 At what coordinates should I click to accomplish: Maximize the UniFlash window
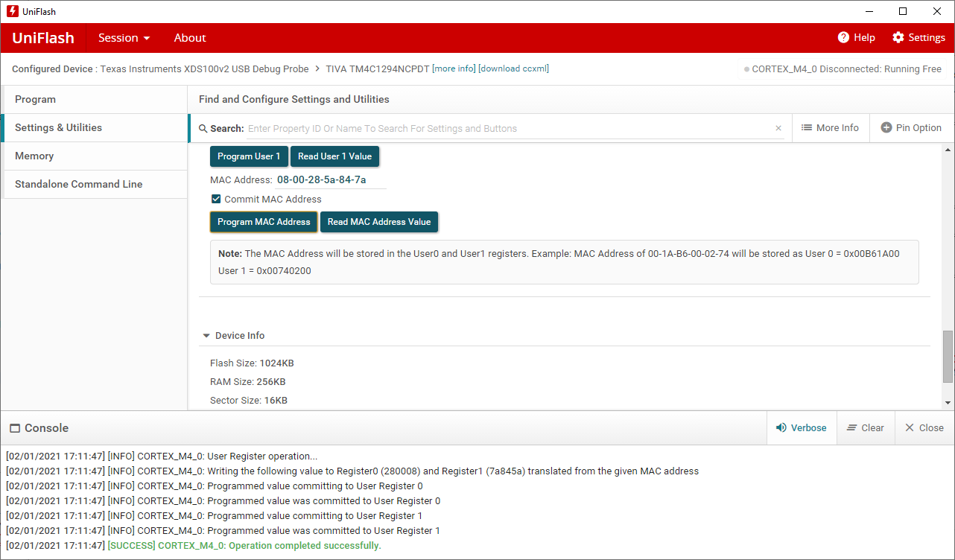[903, 11]
